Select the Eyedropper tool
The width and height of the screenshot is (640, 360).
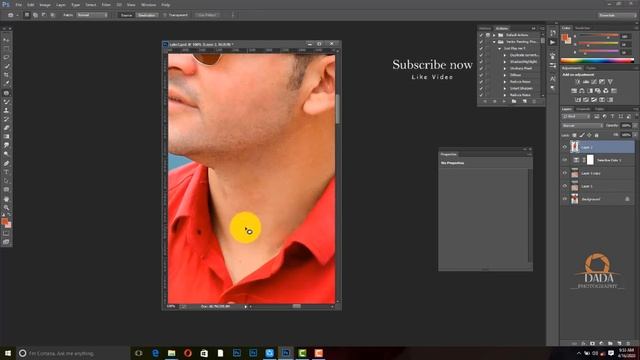(x=6, y=84)
